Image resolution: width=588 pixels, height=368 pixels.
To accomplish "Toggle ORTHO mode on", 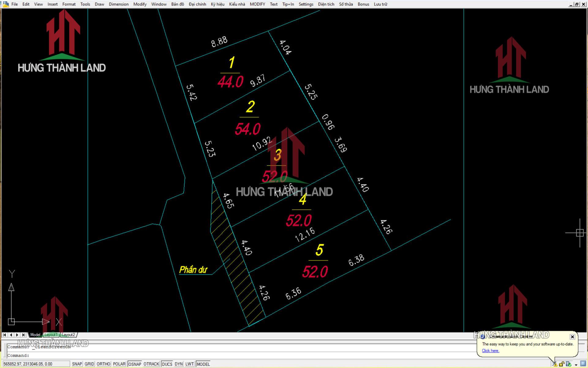I will tap(103, 364).
